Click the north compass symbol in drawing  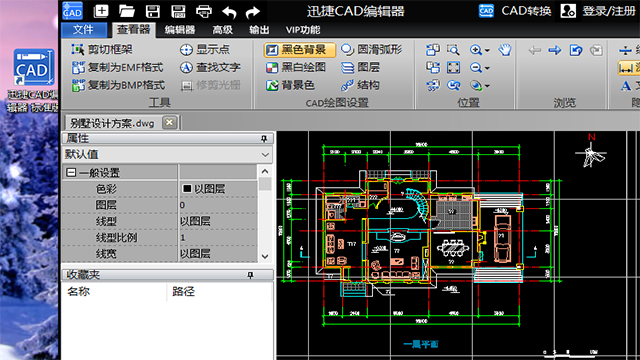click(x=591, y=151)
